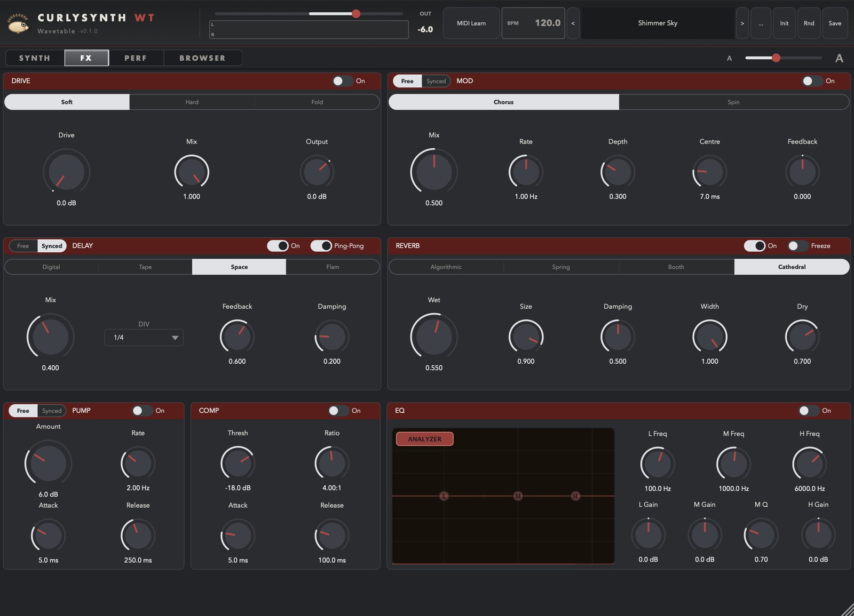Click the Delay Feedback knob
This screenshot has height=616, width=854.
tap(237, 337)
